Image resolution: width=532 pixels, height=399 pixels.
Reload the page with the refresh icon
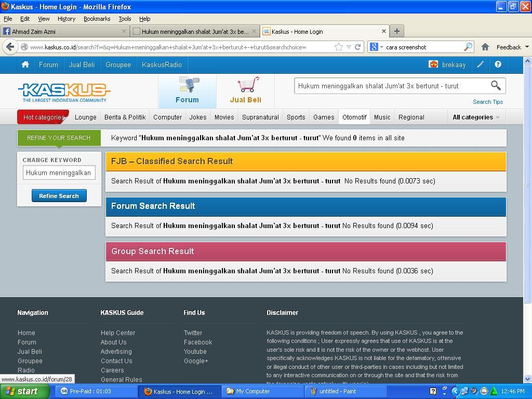(357, 47)
